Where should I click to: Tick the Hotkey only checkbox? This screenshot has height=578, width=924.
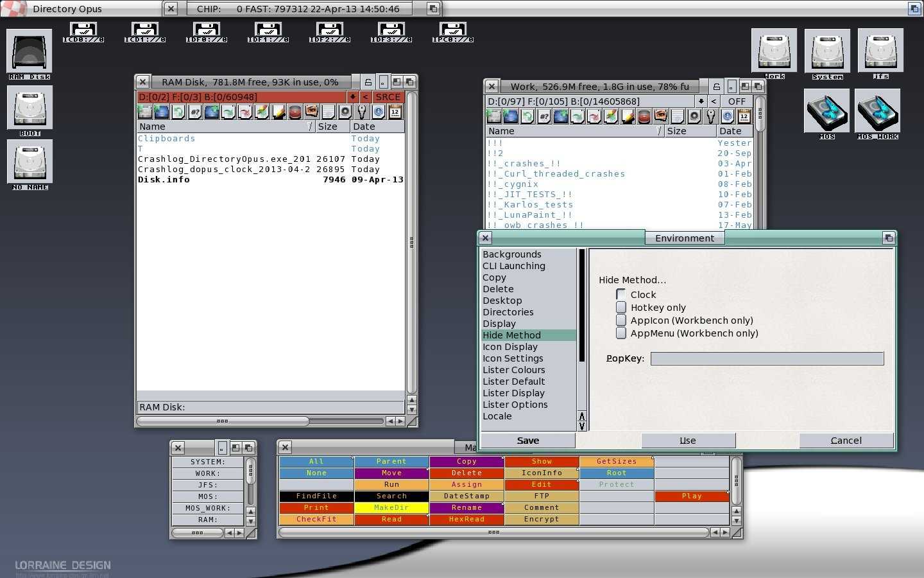click(621, 307)
